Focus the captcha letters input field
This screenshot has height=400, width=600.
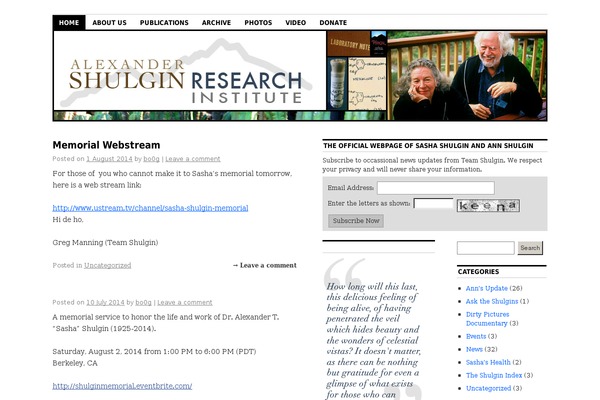(x=433, y=204)
